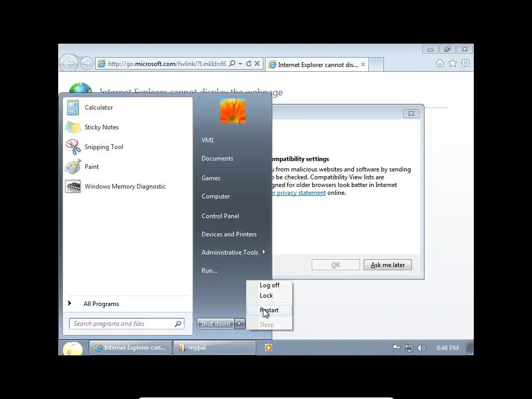
Task: Open Windows Memory Diagnostic
Action: tap(128, 187)
